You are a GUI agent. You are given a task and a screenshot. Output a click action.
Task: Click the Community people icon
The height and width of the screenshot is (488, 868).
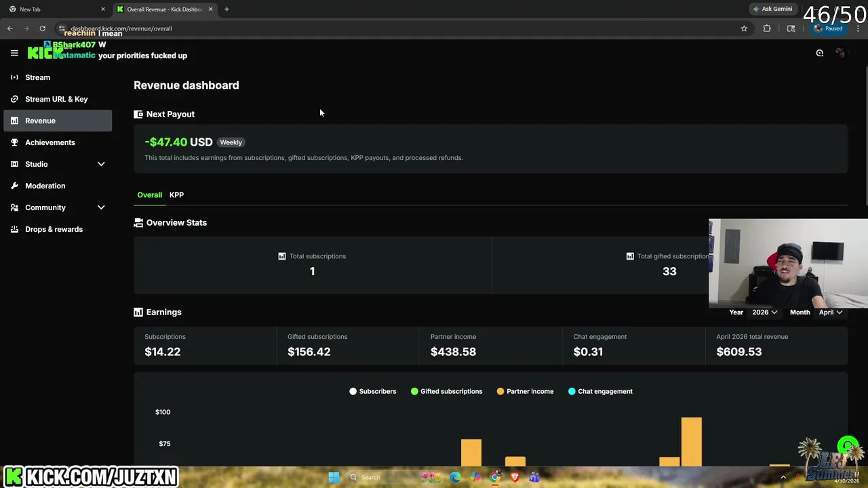pos(14,207)
